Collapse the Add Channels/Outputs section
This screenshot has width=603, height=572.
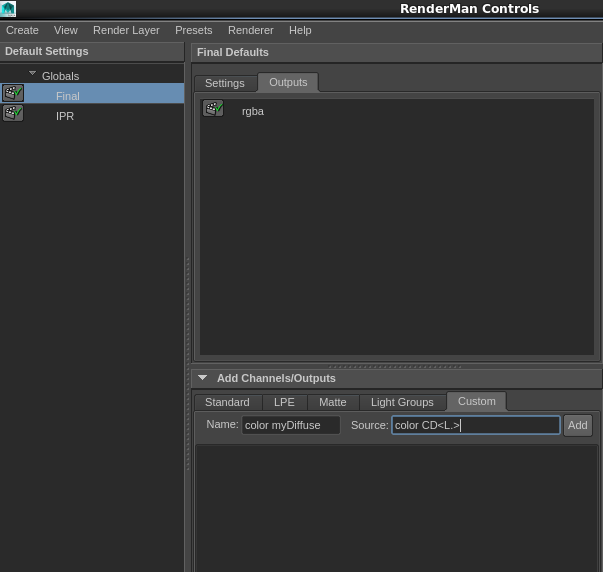[x=202, y=378]
